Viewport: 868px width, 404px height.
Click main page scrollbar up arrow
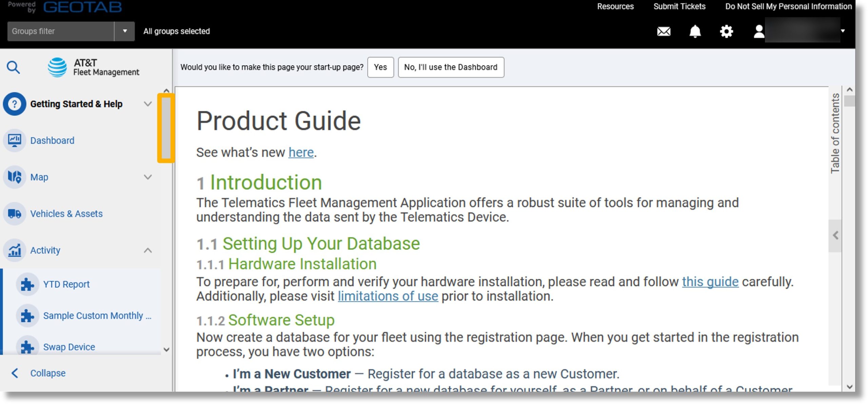(849, 90)
